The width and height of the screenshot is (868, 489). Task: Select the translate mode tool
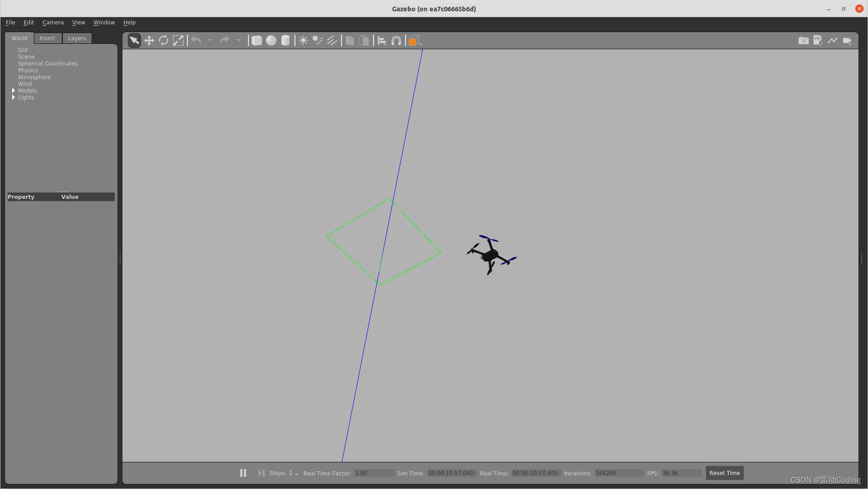tap(149, 41)
